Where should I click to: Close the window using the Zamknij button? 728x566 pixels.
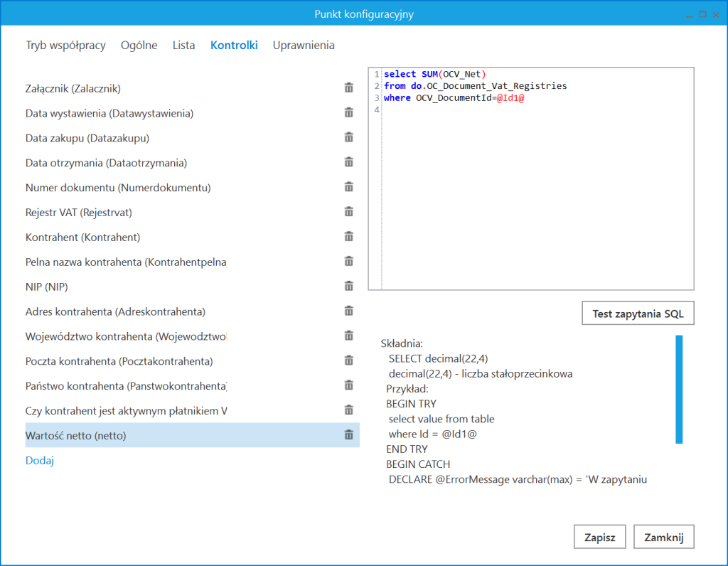coord(663,536)
